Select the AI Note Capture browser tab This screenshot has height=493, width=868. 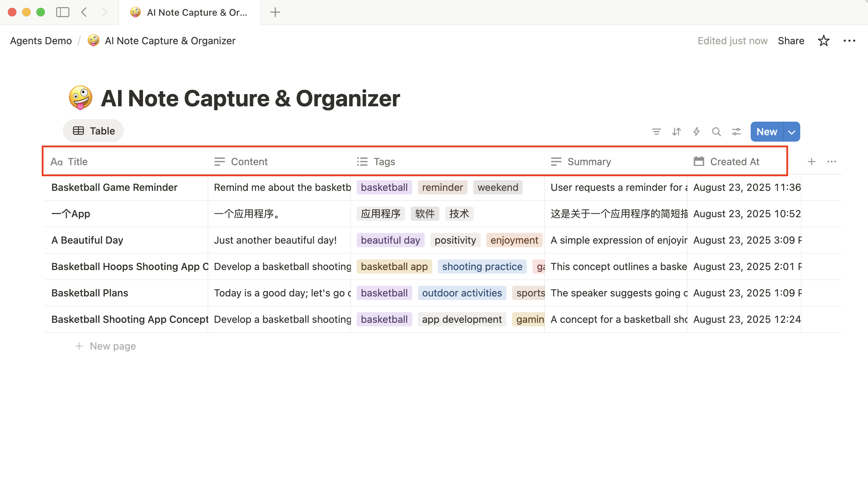190,12
